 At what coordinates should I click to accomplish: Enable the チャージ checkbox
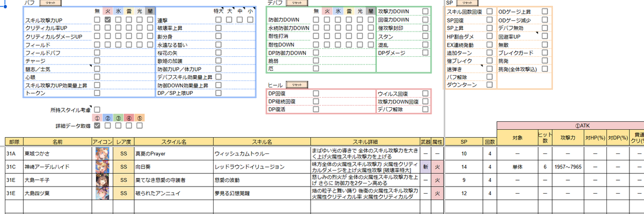97,61
